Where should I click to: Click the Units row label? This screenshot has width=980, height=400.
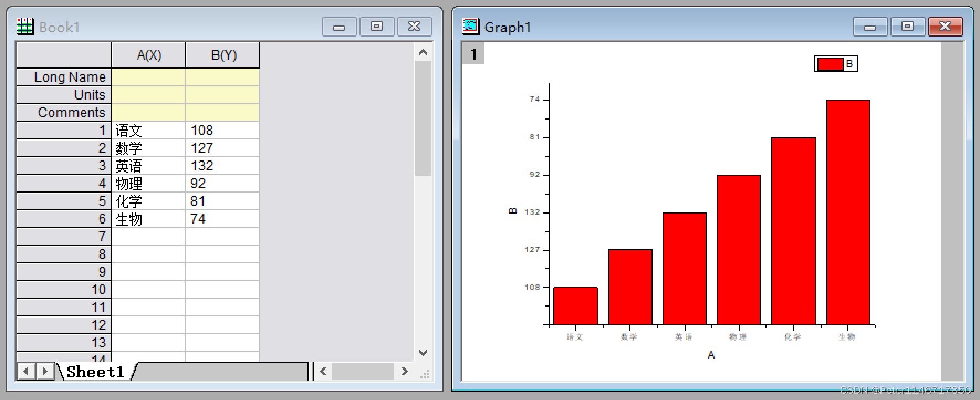click(64, 95)
